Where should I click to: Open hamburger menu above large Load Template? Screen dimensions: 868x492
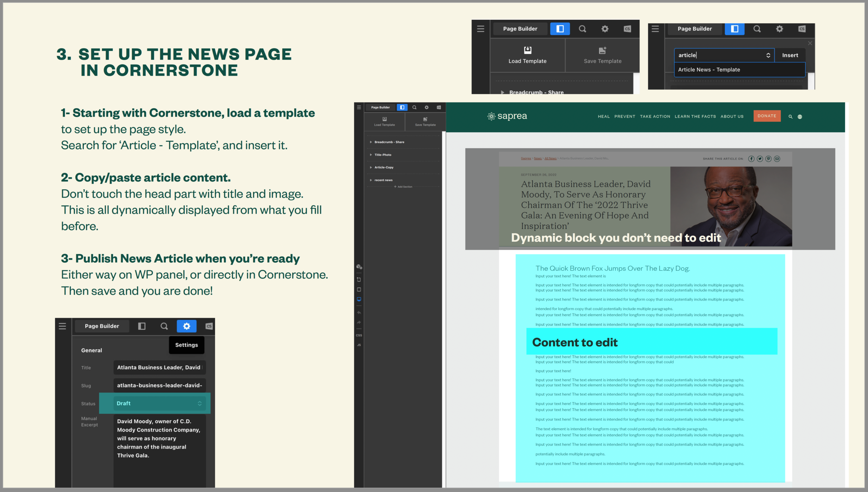480,29
